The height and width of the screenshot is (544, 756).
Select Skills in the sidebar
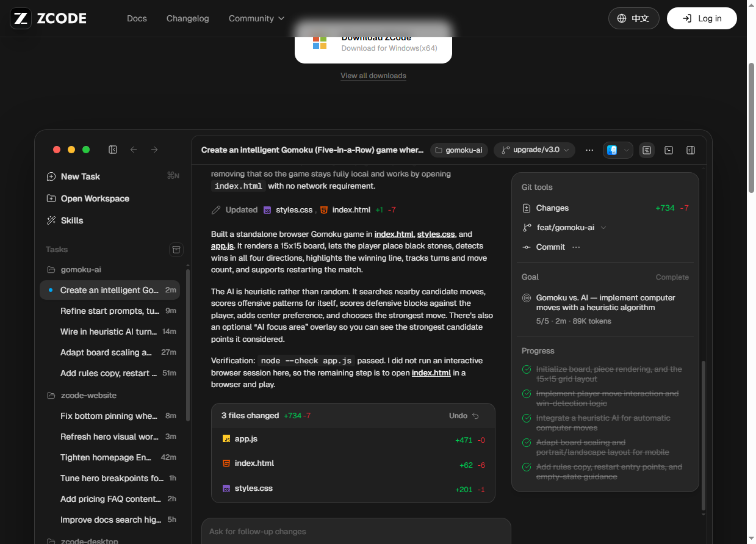(112, 220)
